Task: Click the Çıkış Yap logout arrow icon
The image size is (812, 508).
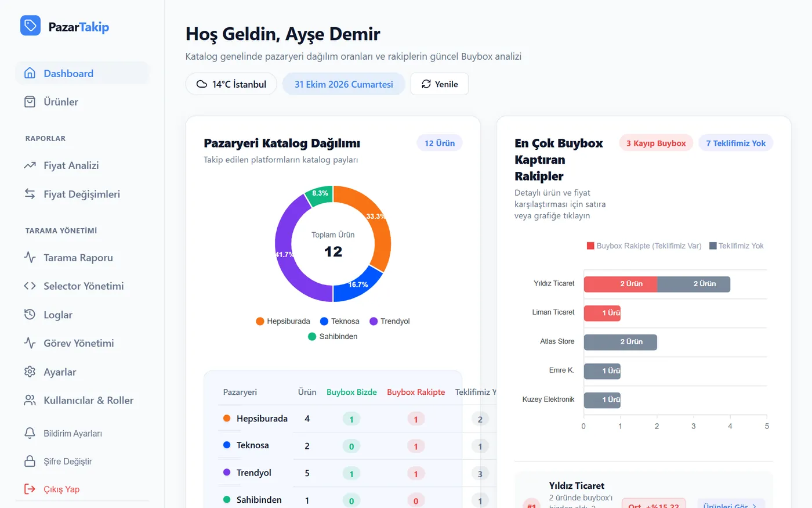Action: (30, 489)
